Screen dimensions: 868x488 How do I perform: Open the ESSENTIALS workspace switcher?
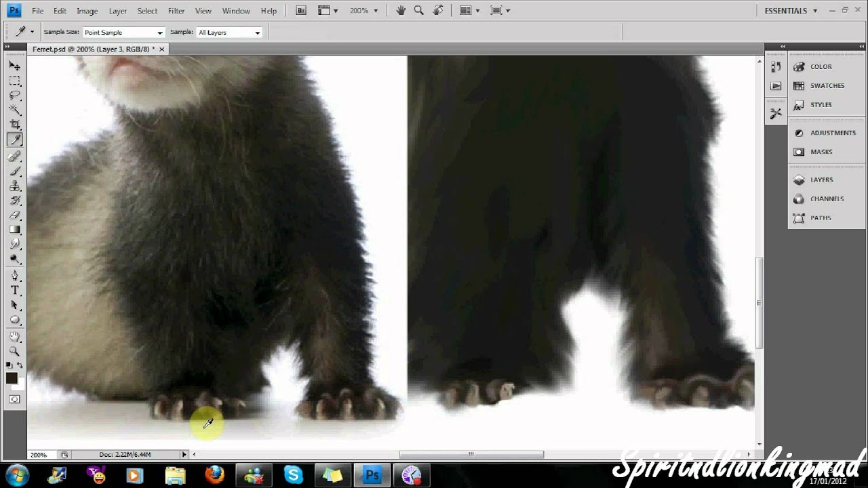791,11
